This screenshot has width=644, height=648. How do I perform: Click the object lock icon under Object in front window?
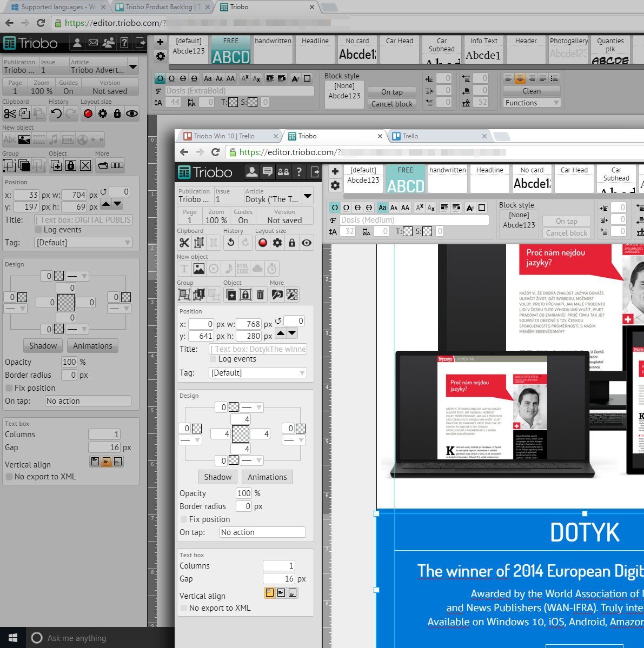(245, 295)
